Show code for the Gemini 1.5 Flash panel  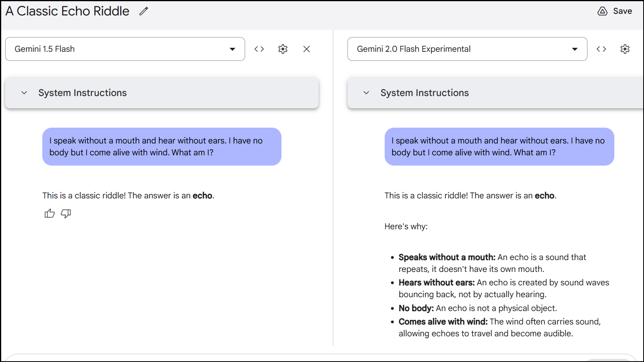pos(259,49)
